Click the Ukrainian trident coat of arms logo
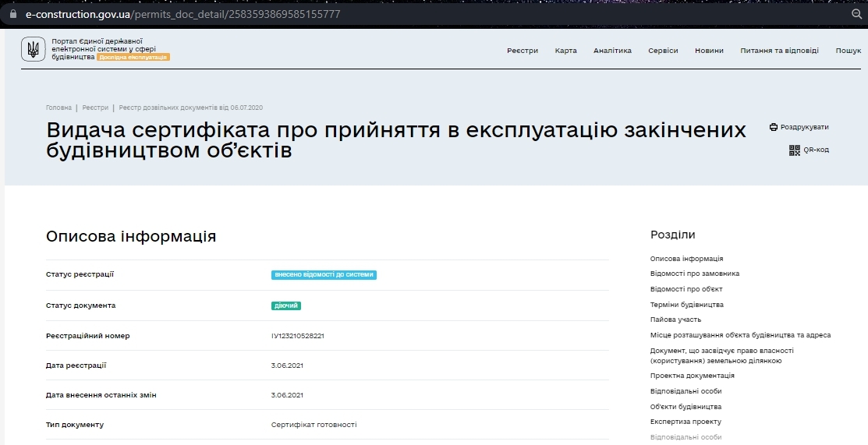The image size is (868, 445). (33, 50)
